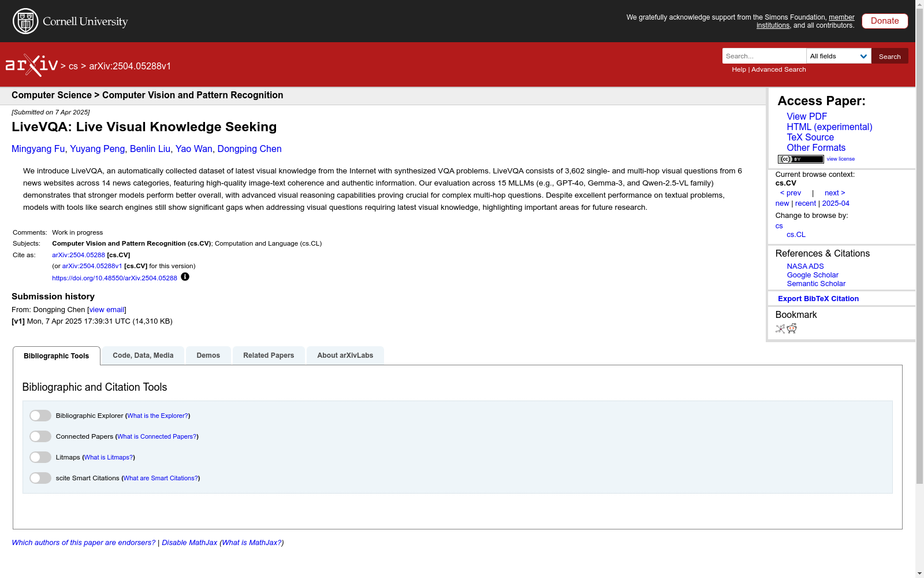Open the Help link
The image size is (924, 578).
tap(739, 69)
